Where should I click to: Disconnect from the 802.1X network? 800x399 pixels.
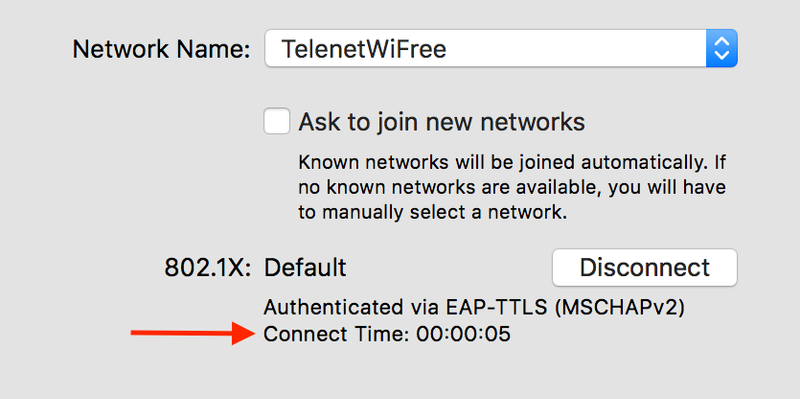pos(644,267)
